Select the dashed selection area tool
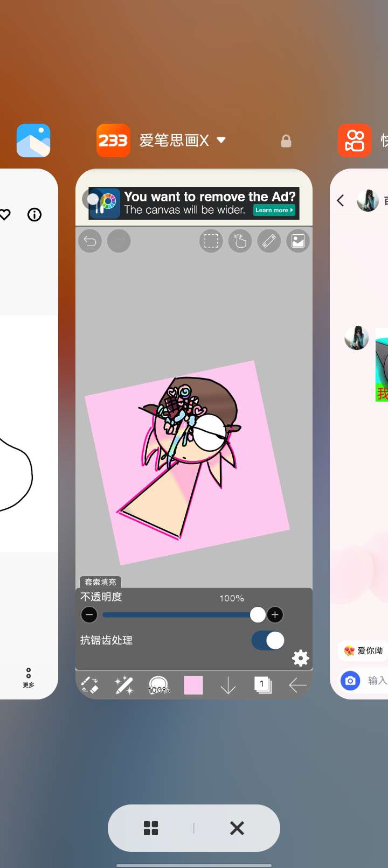This screenshot has height=868, width=388. coord(211,241)
